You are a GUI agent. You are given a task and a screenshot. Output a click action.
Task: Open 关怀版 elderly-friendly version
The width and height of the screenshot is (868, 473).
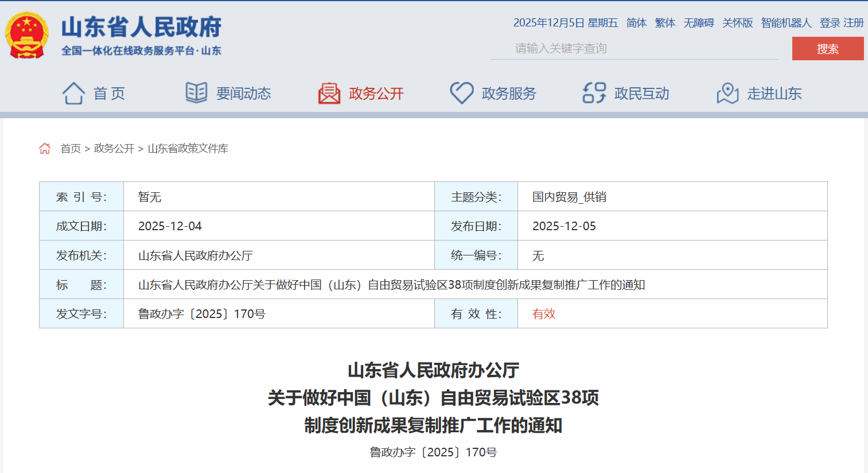click(737, 24)
